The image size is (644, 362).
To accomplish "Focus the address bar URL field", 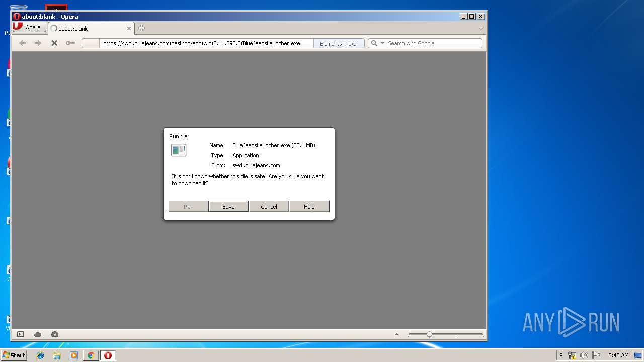I will point(206,43).
